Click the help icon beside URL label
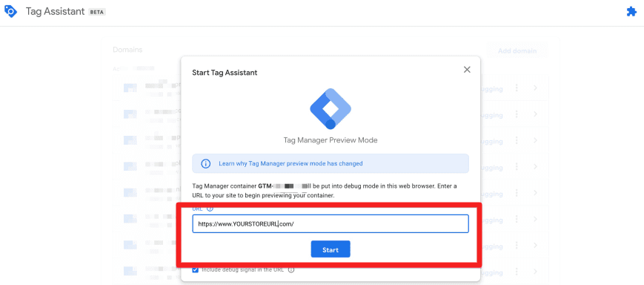 210,209
